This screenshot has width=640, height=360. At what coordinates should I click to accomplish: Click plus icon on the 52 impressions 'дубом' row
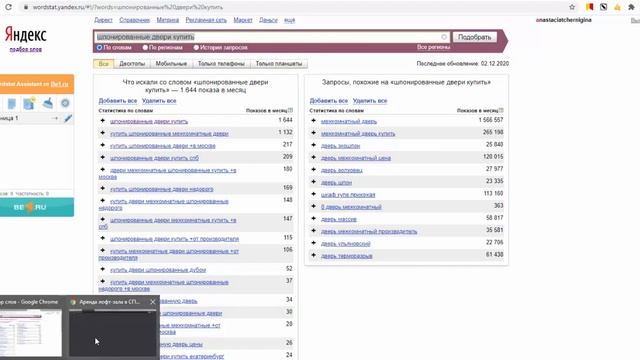(x=103, y=269)
